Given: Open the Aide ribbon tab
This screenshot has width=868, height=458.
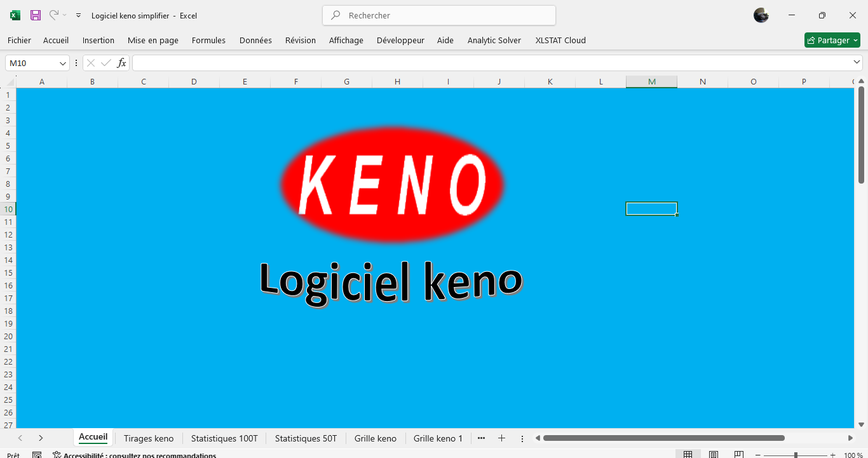Looking at the screenshot, I should [445, 40].
